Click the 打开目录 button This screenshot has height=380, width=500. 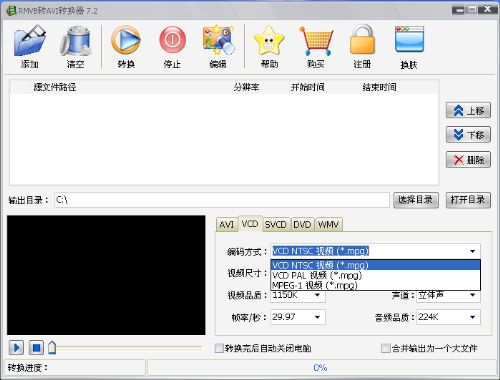pyautogui.click(x=468, y=200)
